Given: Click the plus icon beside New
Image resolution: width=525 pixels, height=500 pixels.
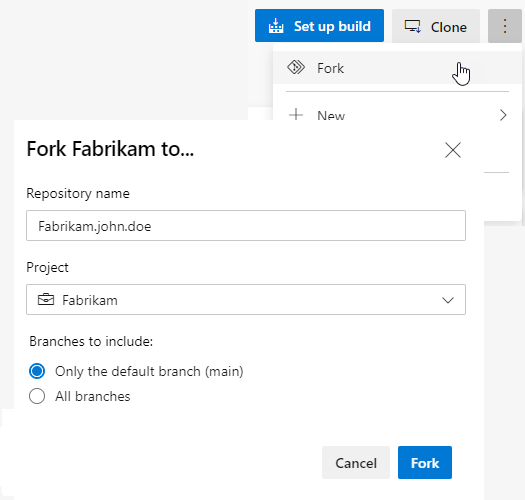Looking at the screenshot, I should 296,115.
